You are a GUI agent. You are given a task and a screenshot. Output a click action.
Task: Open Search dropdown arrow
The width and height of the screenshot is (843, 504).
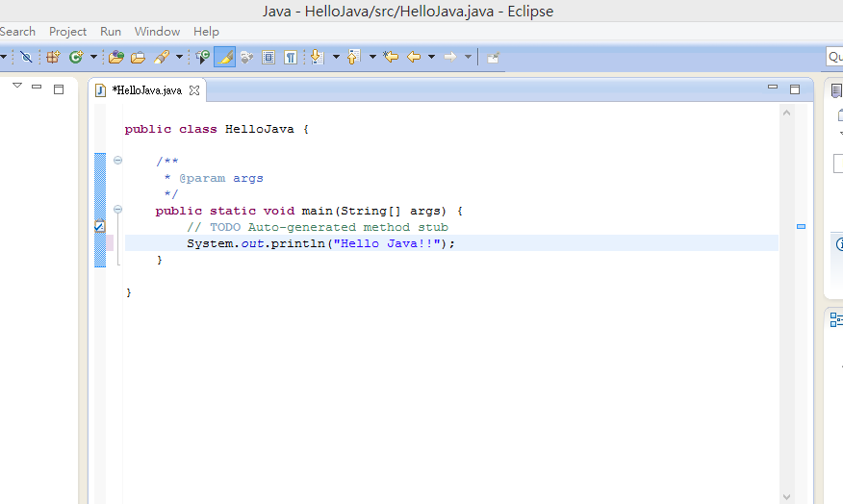(x=179, y=57)
